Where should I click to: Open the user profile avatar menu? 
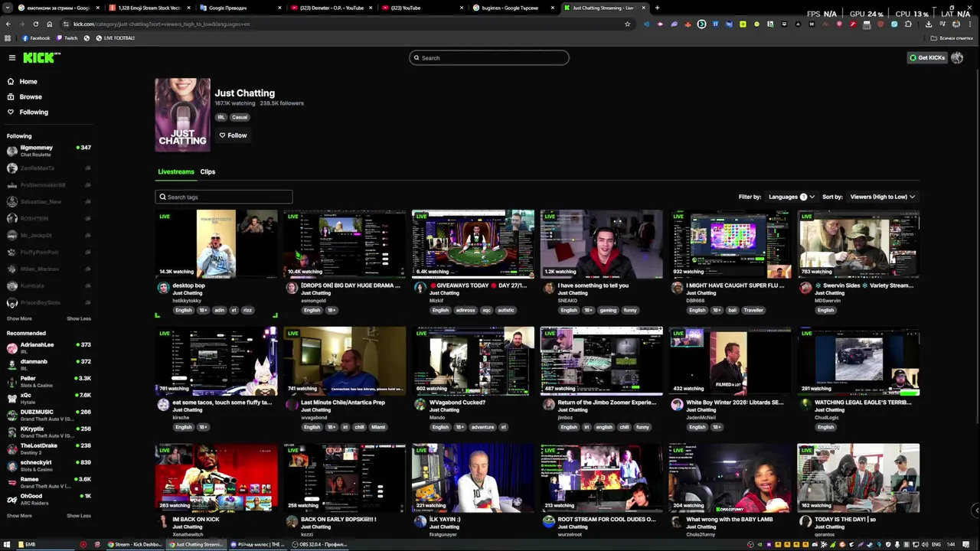click(957, 57)
